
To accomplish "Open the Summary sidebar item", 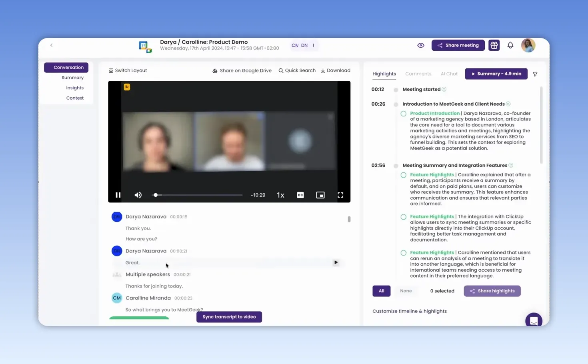I will [x=72, y=78].
